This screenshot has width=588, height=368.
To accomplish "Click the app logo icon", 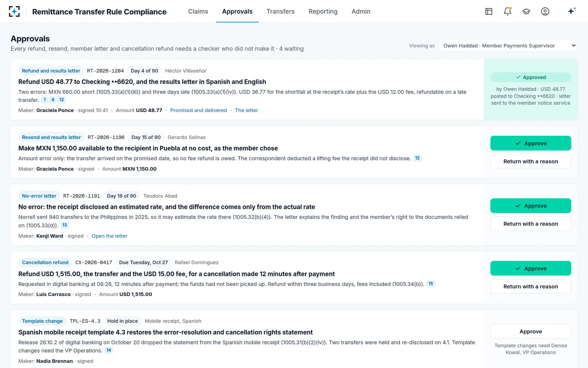I will click(x=14, y=11).
